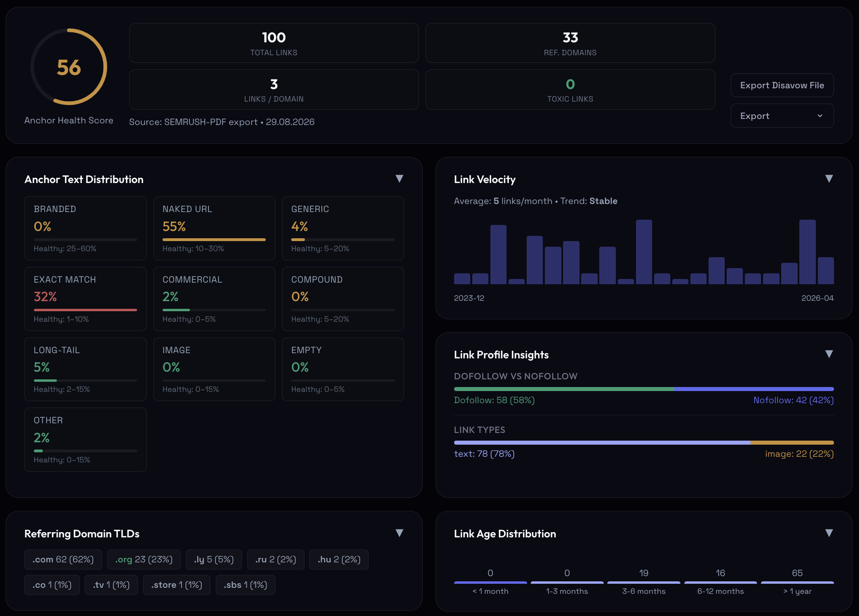Select the .store 1 (1%) TLD chip
This screenshot has height=616, width=859.
click(x=177, y=585)
